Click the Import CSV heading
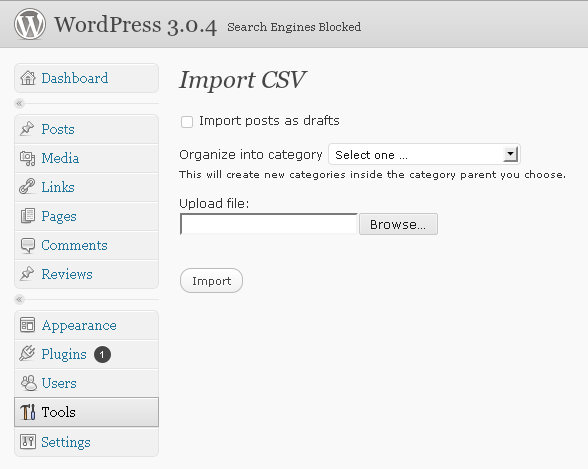The height and width of the screenshot is (469, 588). coord(243,80)
